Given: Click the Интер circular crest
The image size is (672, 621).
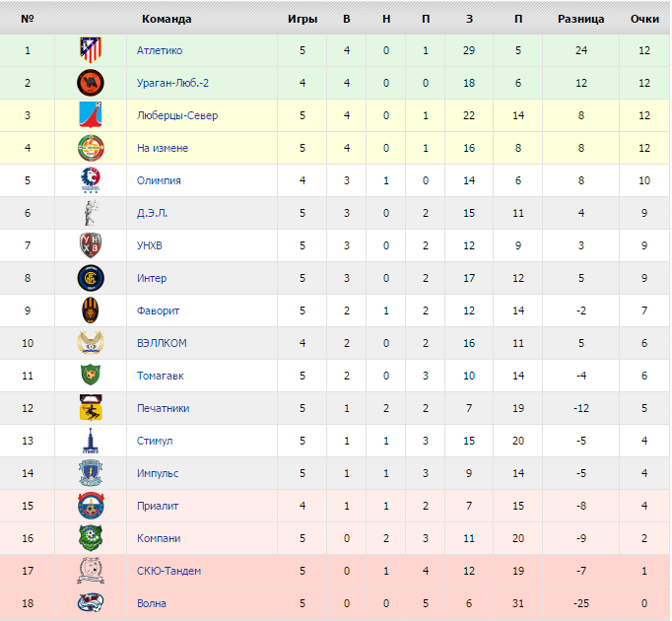Looking at the screenshot, I should tap(91, 278).
